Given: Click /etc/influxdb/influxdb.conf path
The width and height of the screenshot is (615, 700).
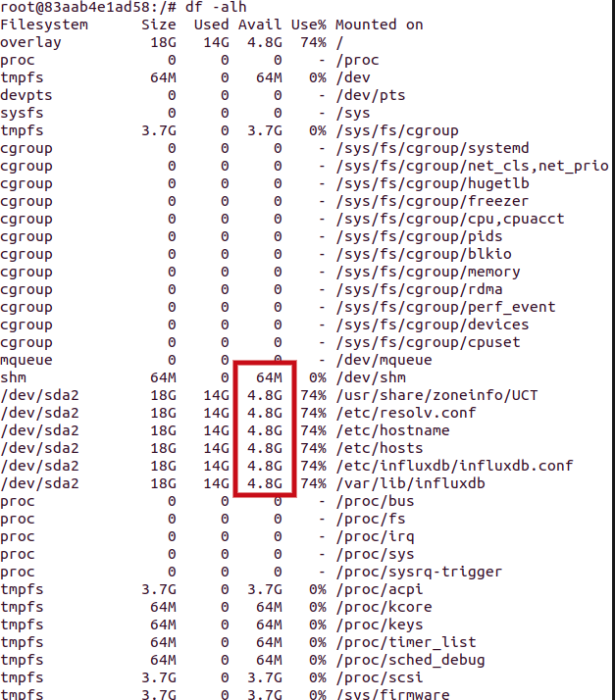Looking at the screenshot, I should pos(455,466).
